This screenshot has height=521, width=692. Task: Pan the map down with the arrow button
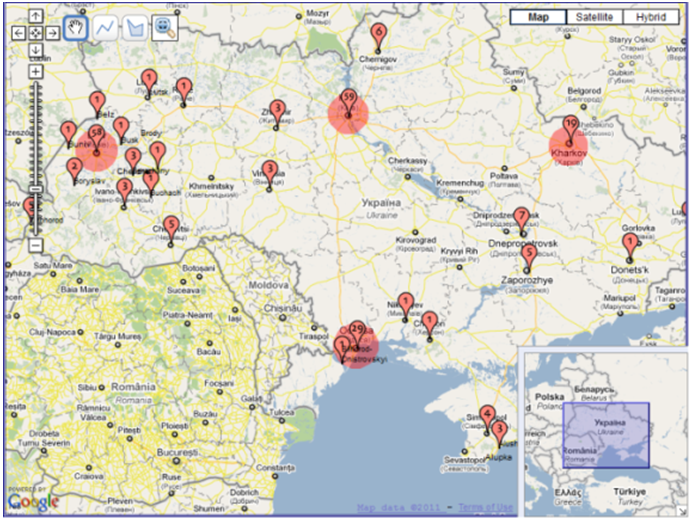tap(36, 49)
